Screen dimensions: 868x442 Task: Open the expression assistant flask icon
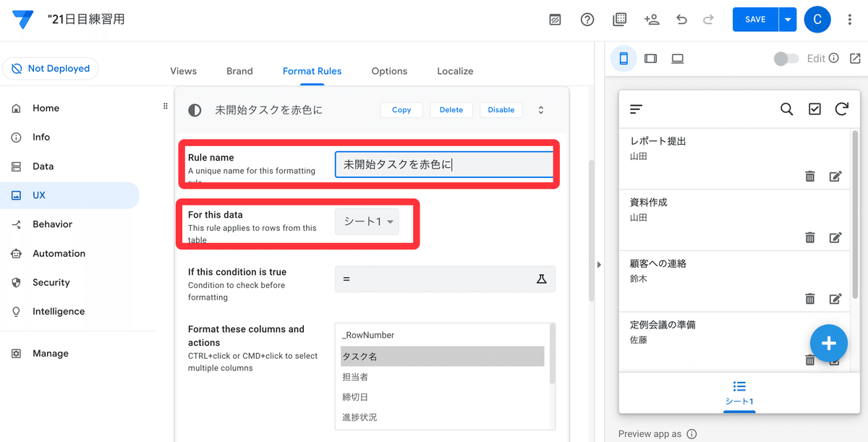(542, 279)
